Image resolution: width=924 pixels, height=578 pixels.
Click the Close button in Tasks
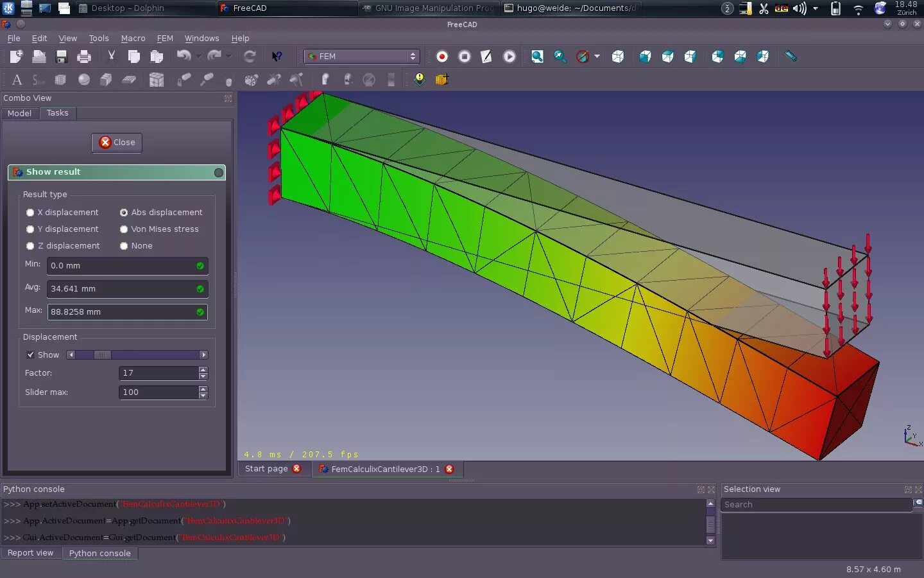coord(117,143)
